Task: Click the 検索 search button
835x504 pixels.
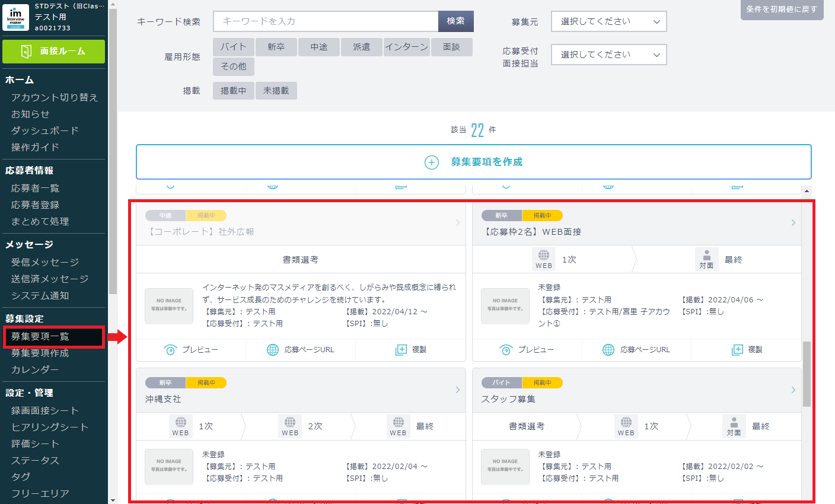Action: (x=456, y=21)
